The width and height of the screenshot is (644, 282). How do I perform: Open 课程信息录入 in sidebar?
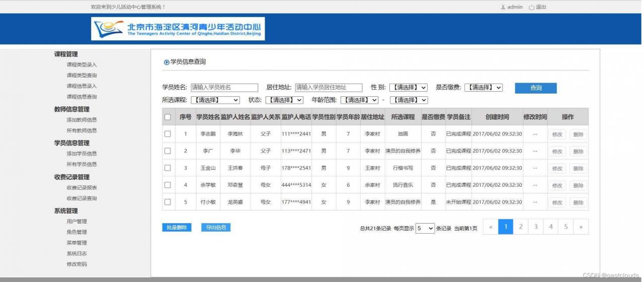click(x=82, y=86)
